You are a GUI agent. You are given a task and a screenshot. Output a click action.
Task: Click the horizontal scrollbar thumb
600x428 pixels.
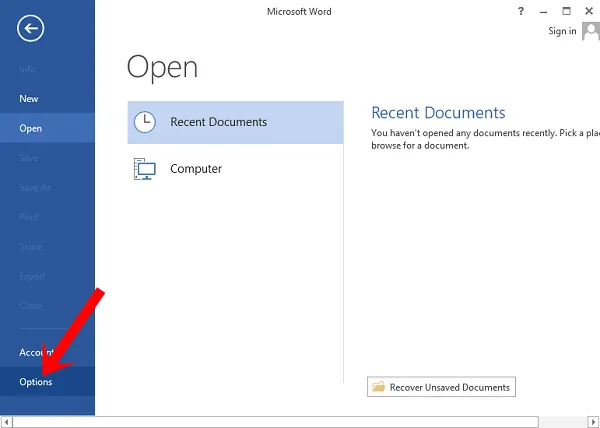click(x=275, y=422)
